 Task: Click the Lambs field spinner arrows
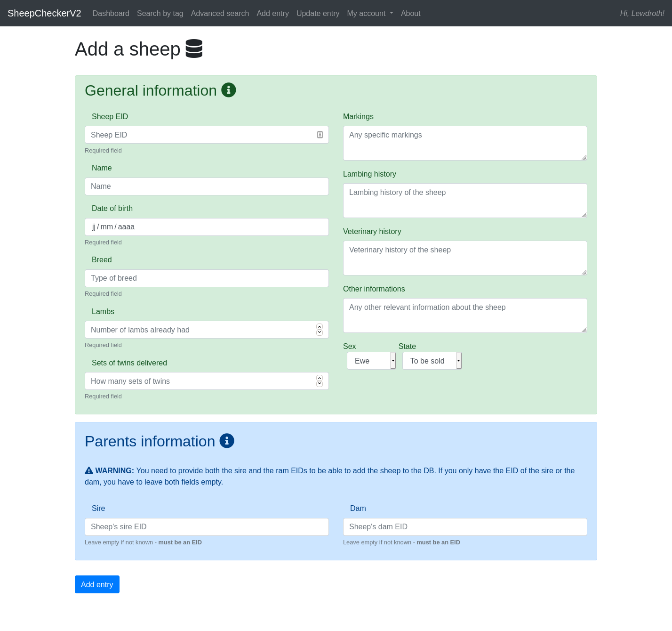tap(320, 330)
